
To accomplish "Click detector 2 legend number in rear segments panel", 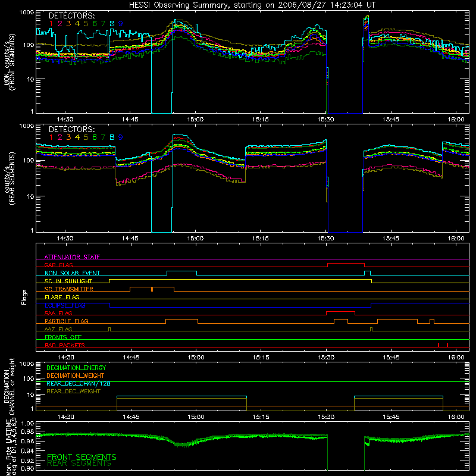I will pyautogui.click(x=60, y=137).
